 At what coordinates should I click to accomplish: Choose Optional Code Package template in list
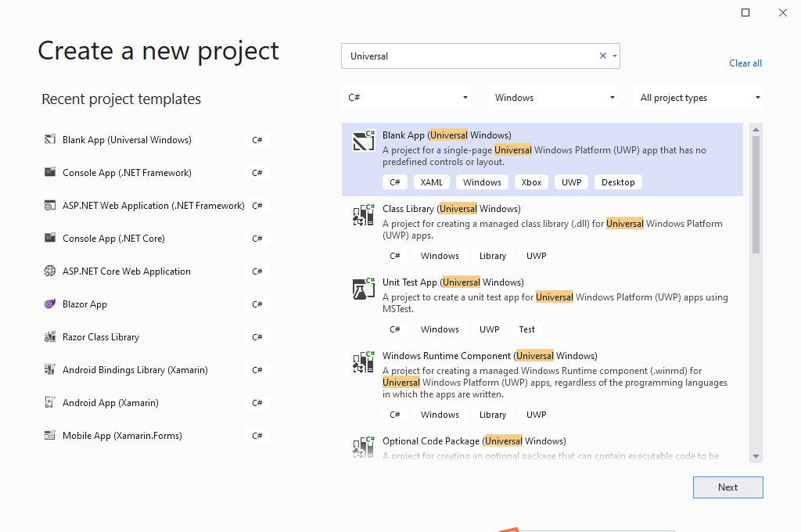pyautogui.click(x=473, y=441)
